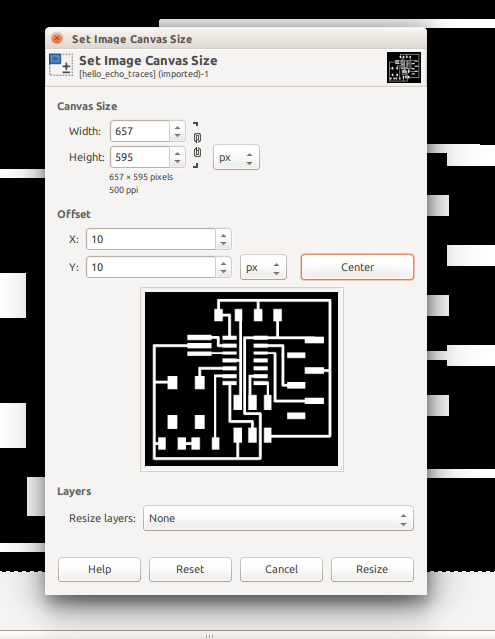Toggle the width-height chain link
The image size is (495, 639).
197,145
